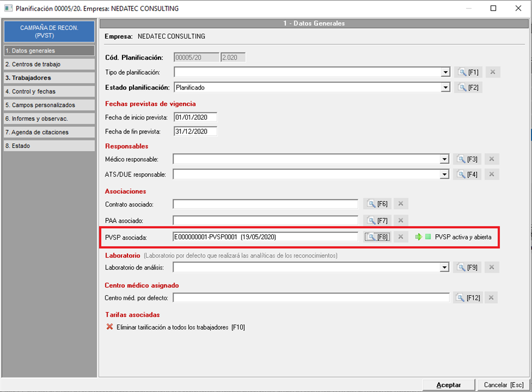
Task: Open the Agenda de citaciones section
Action: click(49, 132)
